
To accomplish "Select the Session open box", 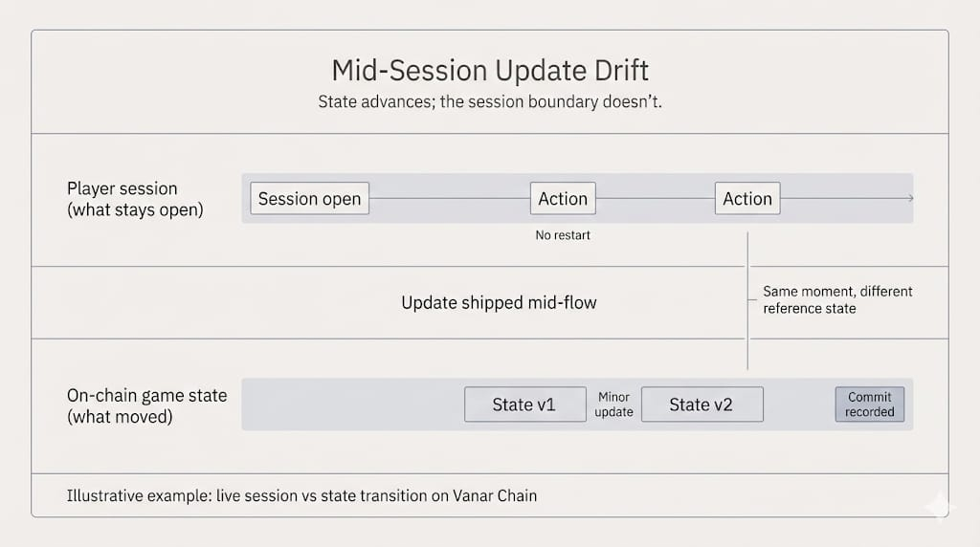I will coord(309,199).
